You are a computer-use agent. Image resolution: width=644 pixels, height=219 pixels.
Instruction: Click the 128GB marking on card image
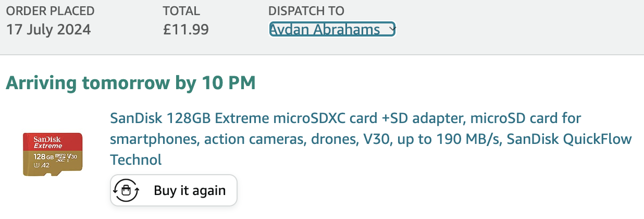pyautogui.click(x=44, y=156)
